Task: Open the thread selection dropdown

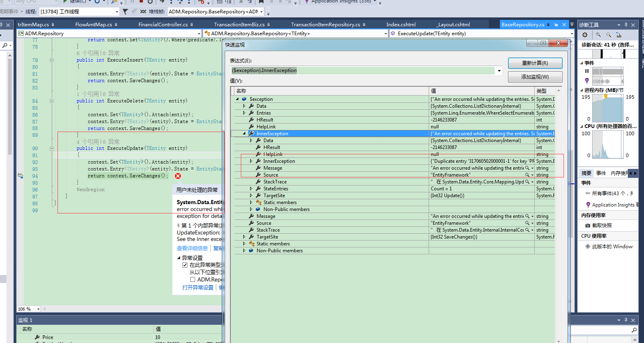Action: (117, 12)
